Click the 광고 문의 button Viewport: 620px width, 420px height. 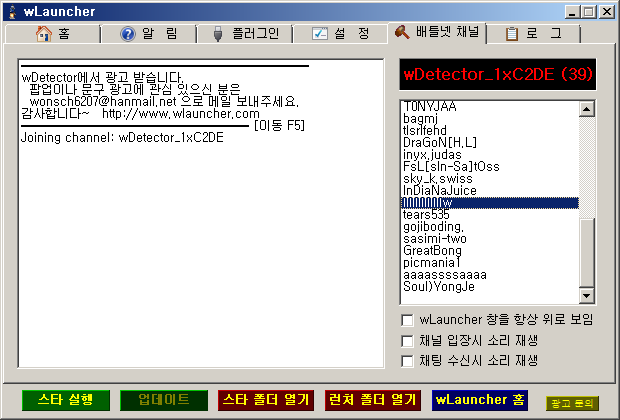click(x=572, y=403)
